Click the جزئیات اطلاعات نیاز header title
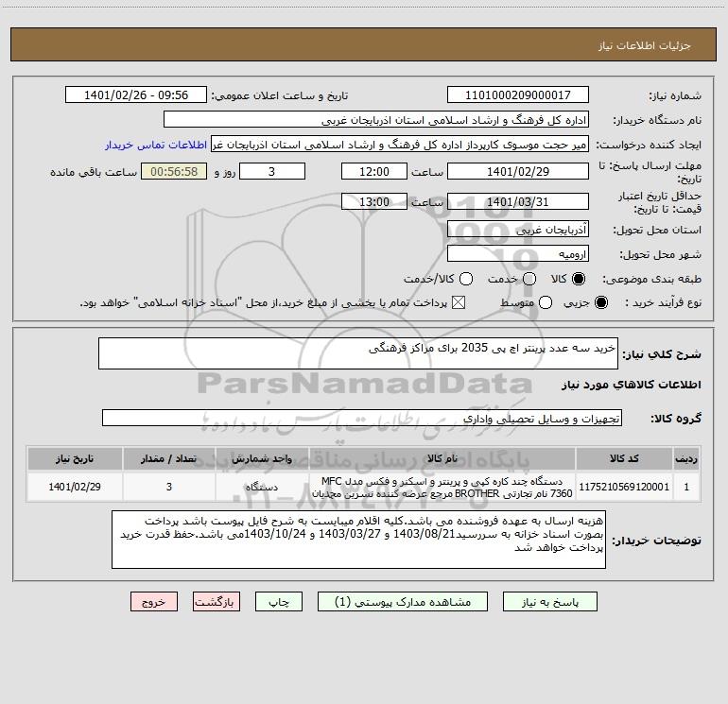The image size is (728, 704). click(x=645, y=45)
